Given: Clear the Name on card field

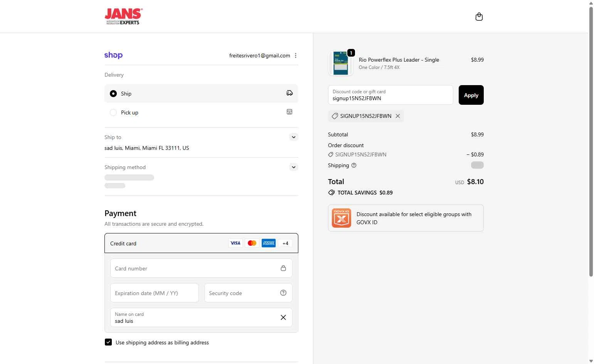Looking at the screenshot, I should (283, 317).
